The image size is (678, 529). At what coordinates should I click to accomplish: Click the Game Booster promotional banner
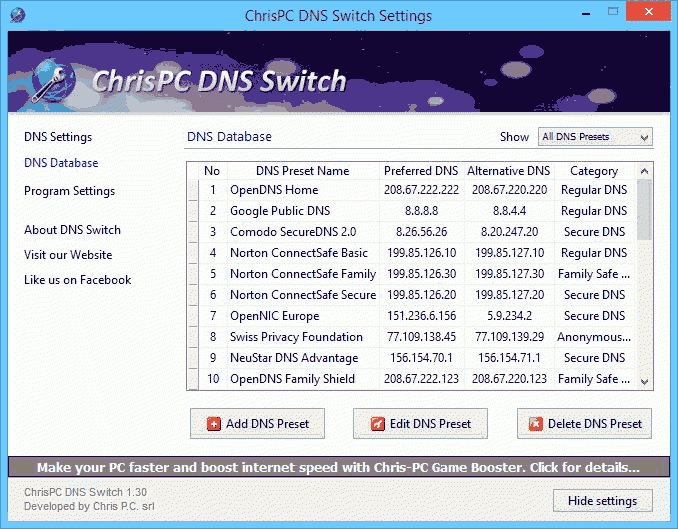(x=338, y=467)
